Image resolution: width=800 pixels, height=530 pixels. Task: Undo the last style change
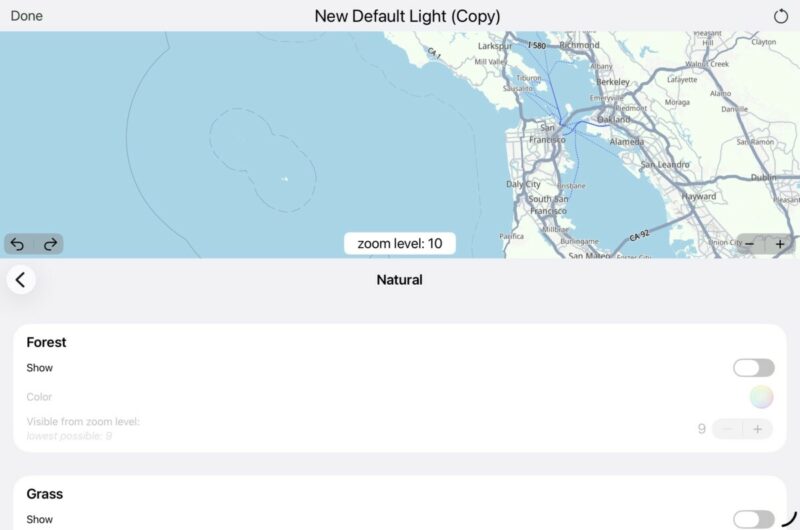18,244
